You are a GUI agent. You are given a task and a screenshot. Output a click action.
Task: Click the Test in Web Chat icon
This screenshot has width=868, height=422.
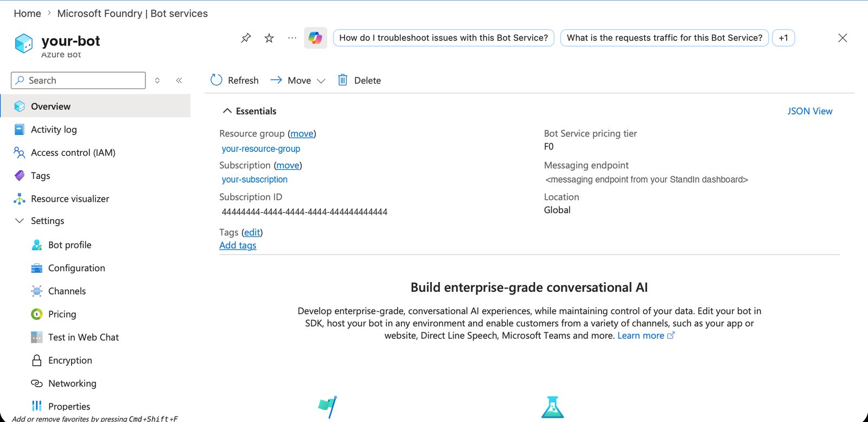coord(37,337)
